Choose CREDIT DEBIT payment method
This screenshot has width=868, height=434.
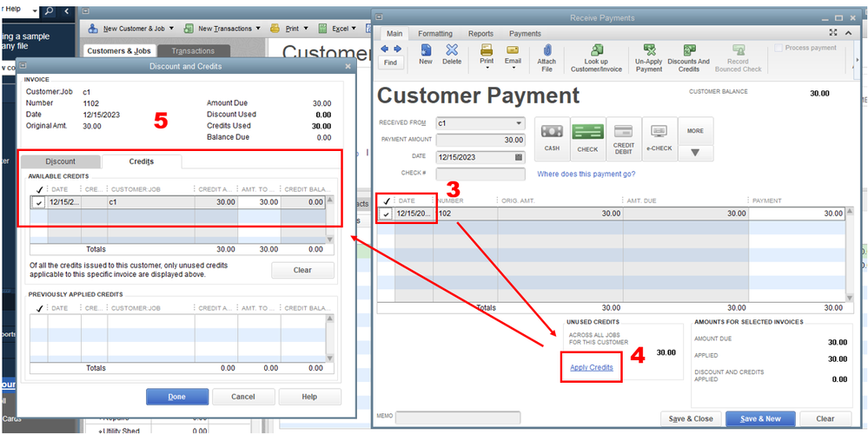coord(624,138)
